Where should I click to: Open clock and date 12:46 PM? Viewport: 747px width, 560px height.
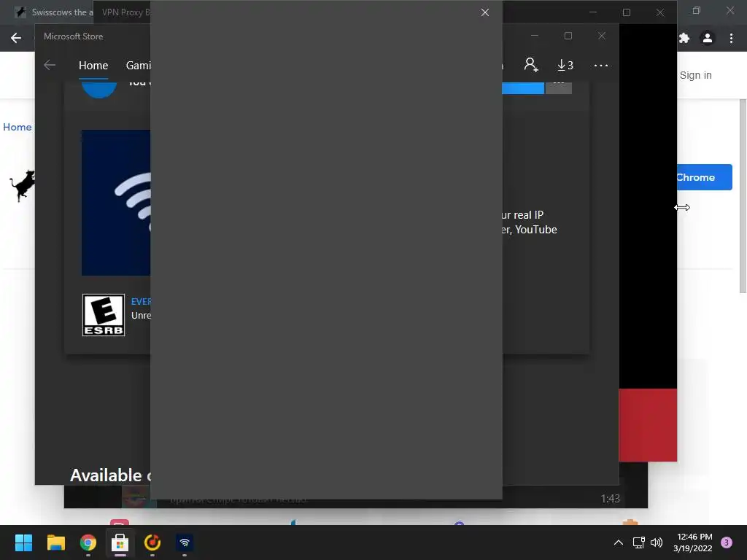(x=693, y=542)
